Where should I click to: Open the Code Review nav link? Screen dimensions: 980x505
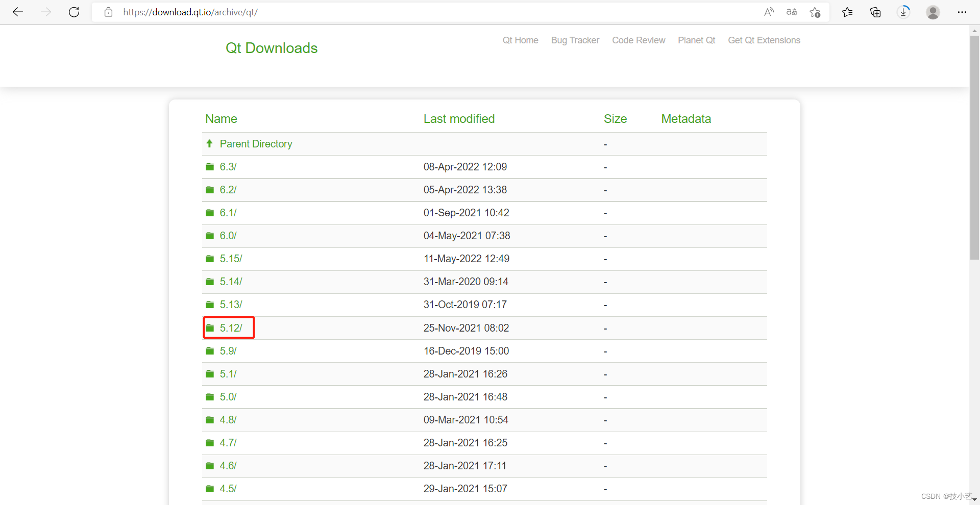click(x=639, y=40)
